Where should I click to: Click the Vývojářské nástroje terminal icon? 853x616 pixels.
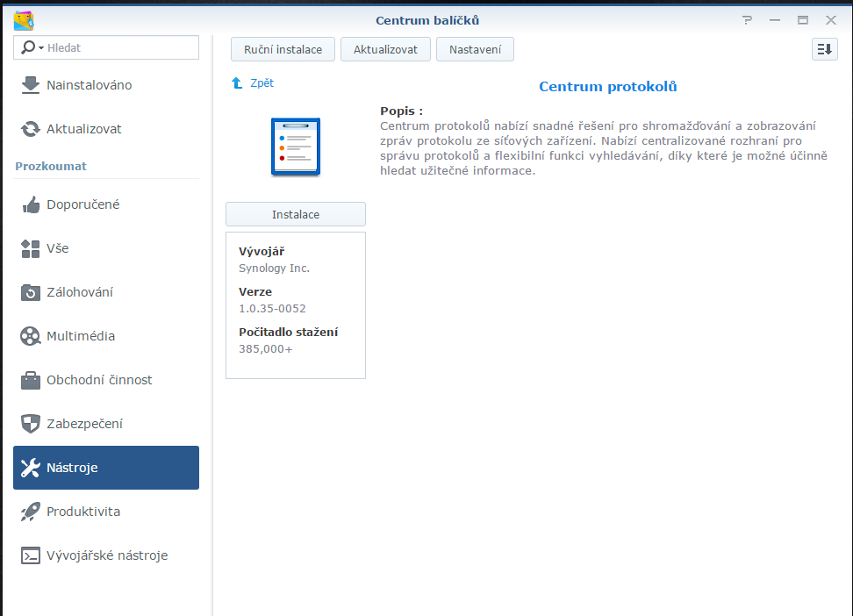tap(31, 555)
